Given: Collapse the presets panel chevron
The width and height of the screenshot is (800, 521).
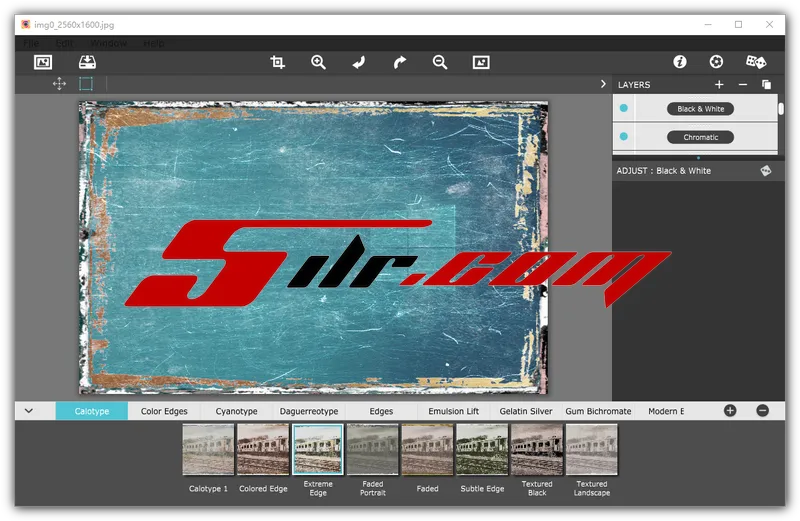Looking at the screenshot, I should point(29,411).
